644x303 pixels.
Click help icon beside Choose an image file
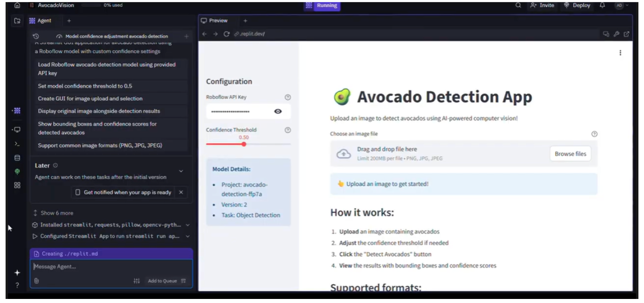(594, 134)
